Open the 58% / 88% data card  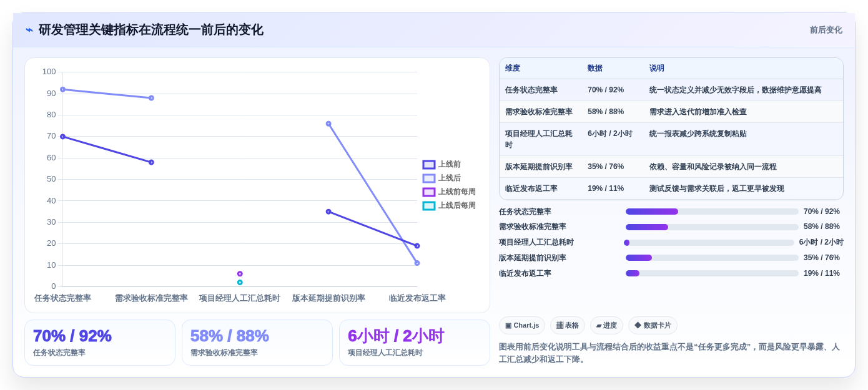[x=257, y=343]
